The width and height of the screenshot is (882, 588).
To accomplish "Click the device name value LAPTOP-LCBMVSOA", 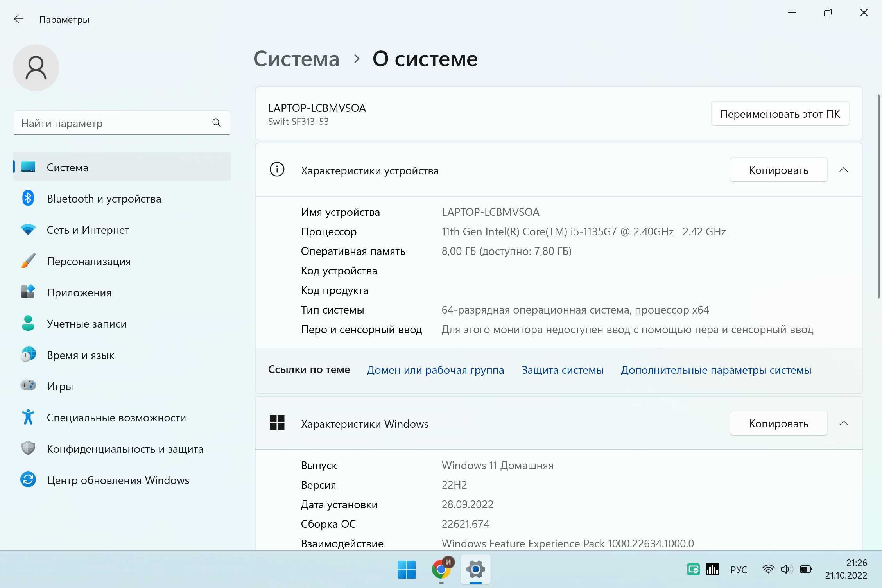I will (x=490, y=212).
